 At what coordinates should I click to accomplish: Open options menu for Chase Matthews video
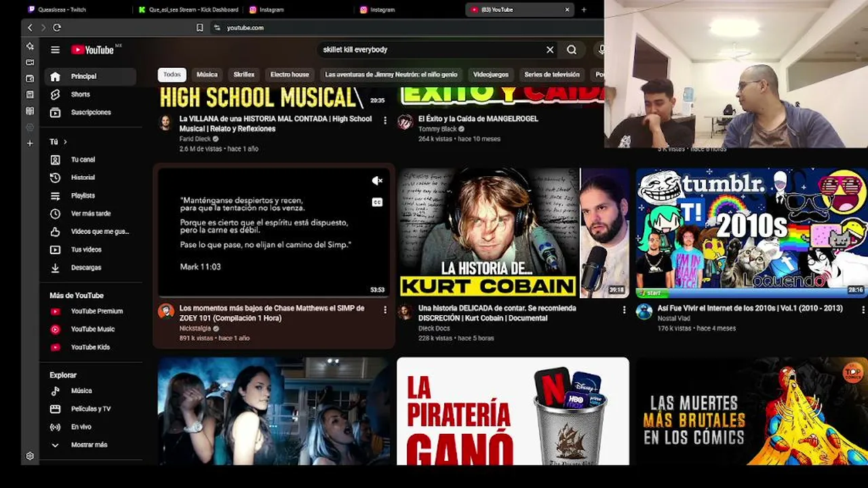coord(385,310)
